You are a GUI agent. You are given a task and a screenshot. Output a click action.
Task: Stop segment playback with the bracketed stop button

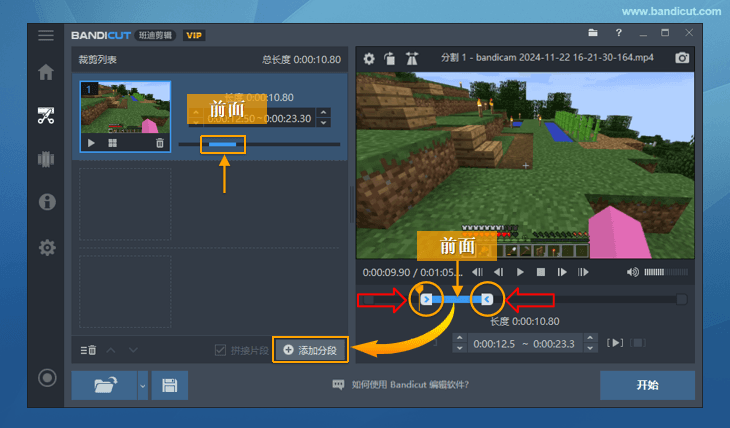[638, 343]
